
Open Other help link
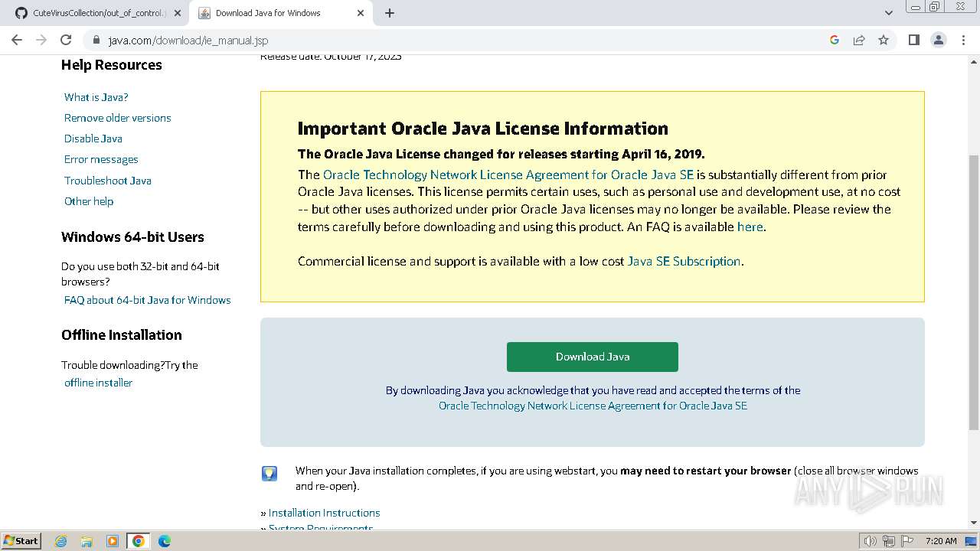coord(89,201)
